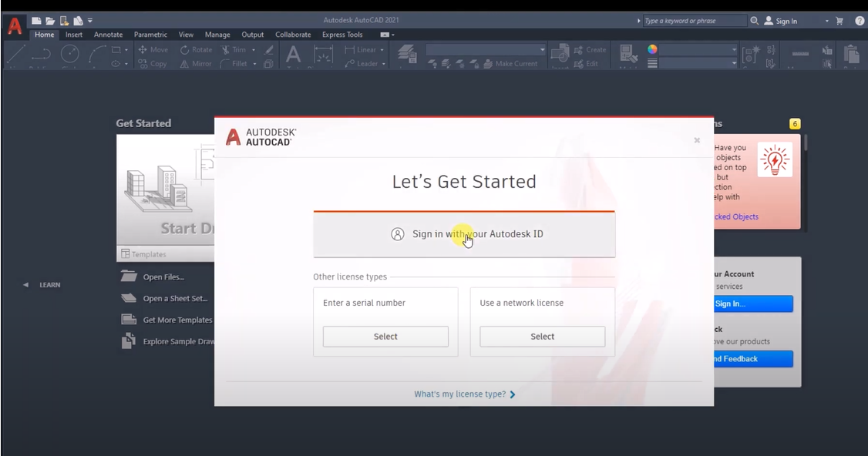
Task: Select under Use a network license
Action: pos(542,337)
